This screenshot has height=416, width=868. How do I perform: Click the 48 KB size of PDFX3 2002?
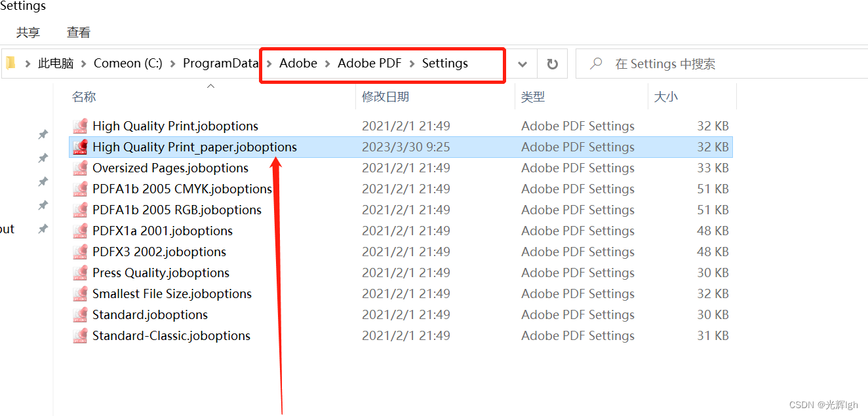point(713,252)
